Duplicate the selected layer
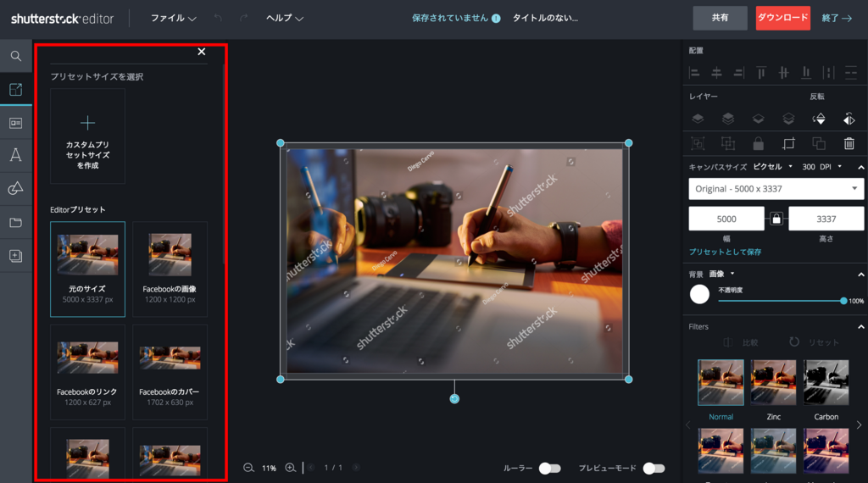868x483 pixels. tap(819, 144)
